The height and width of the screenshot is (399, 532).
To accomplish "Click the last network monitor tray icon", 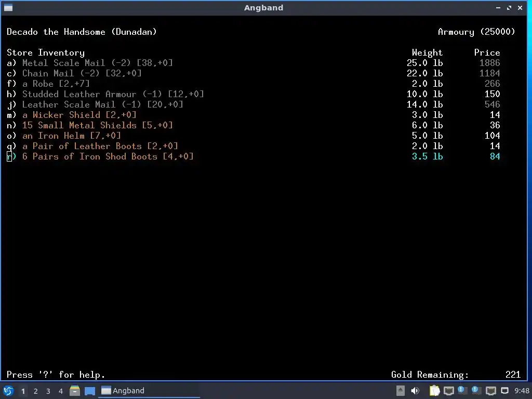I will click(504, 391).
